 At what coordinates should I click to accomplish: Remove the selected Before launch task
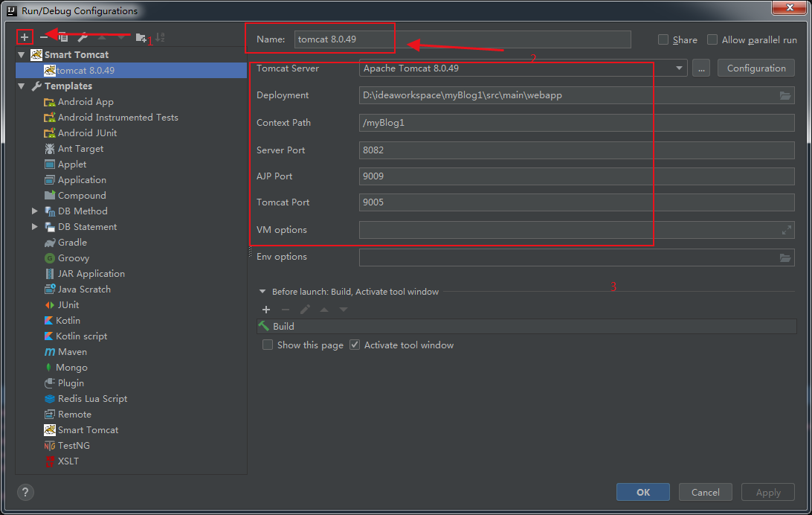[286, 310]
